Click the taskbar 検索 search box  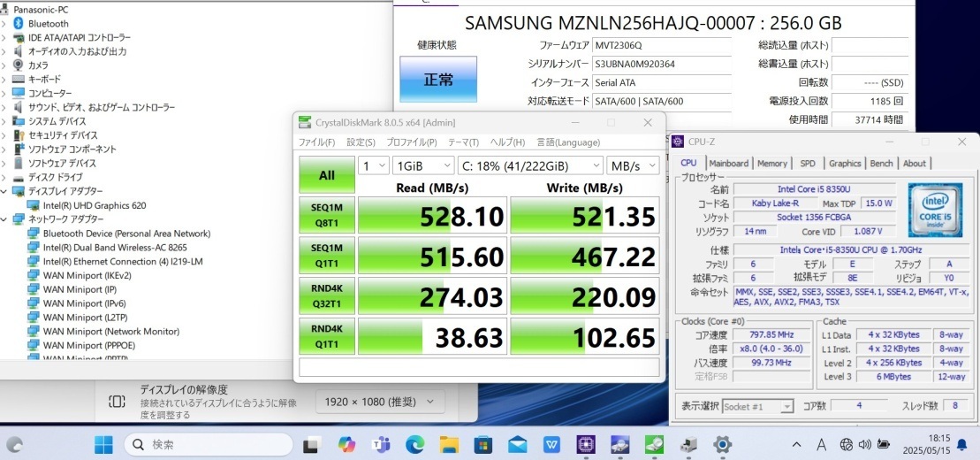coord(209,445)
